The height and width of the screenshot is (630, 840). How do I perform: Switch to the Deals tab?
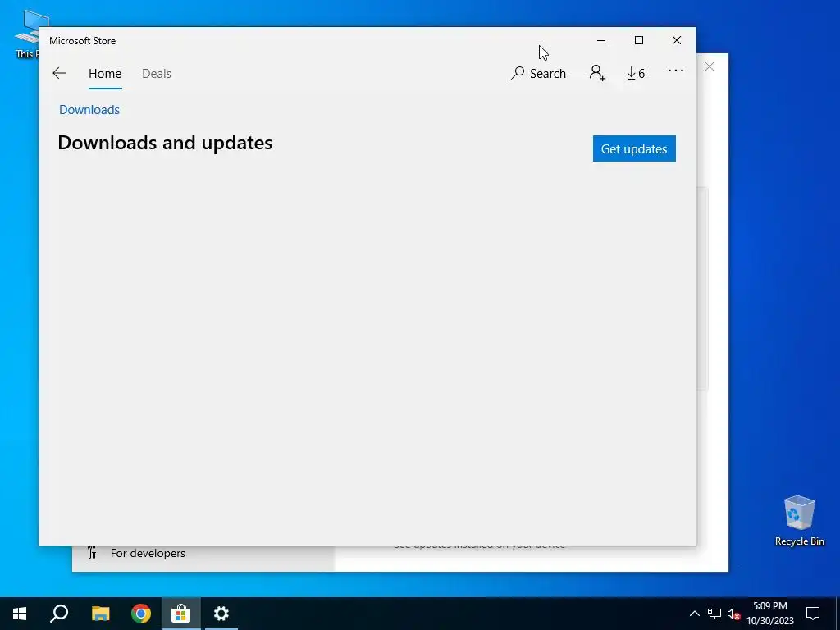[157, 73]
